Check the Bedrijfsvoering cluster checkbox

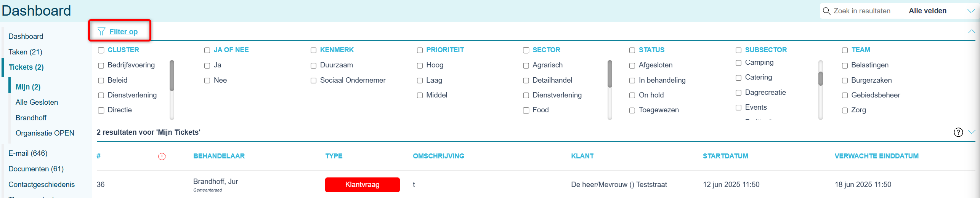click(101, 65)
